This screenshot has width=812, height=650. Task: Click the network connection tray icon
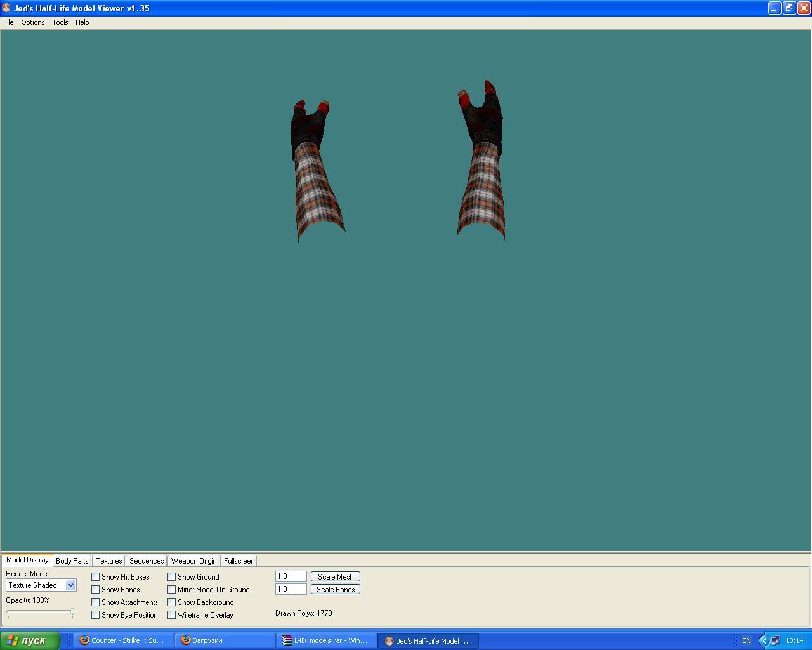click(x=775, y=640)
